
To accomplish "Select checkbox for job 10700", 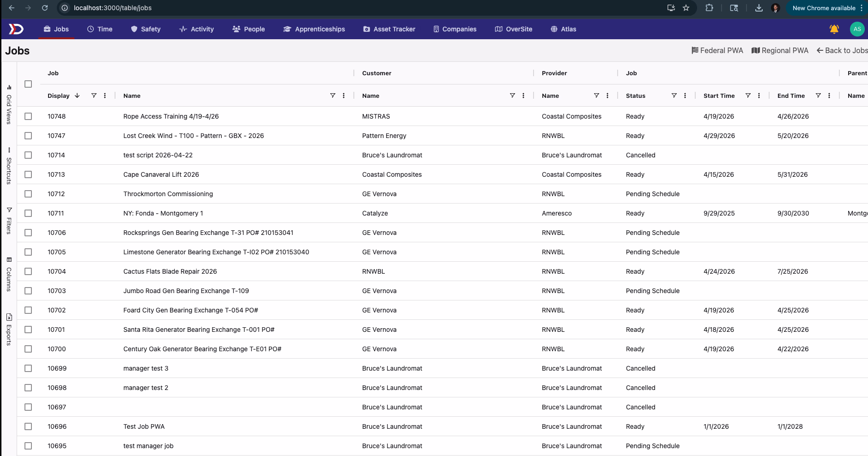I will point(28,349).
